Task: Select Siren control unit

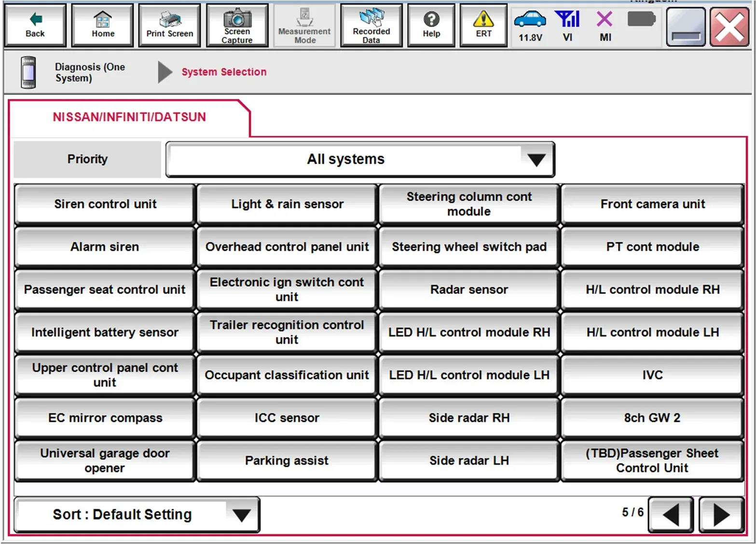Action: [105, 204]
